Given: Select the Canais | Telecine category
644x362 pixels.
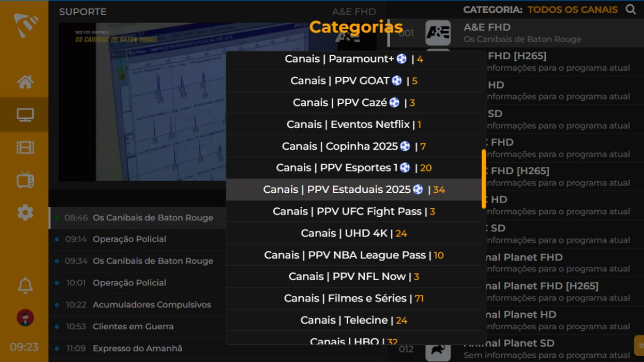Looking at the screenshot, I should [x=354, y=320].
